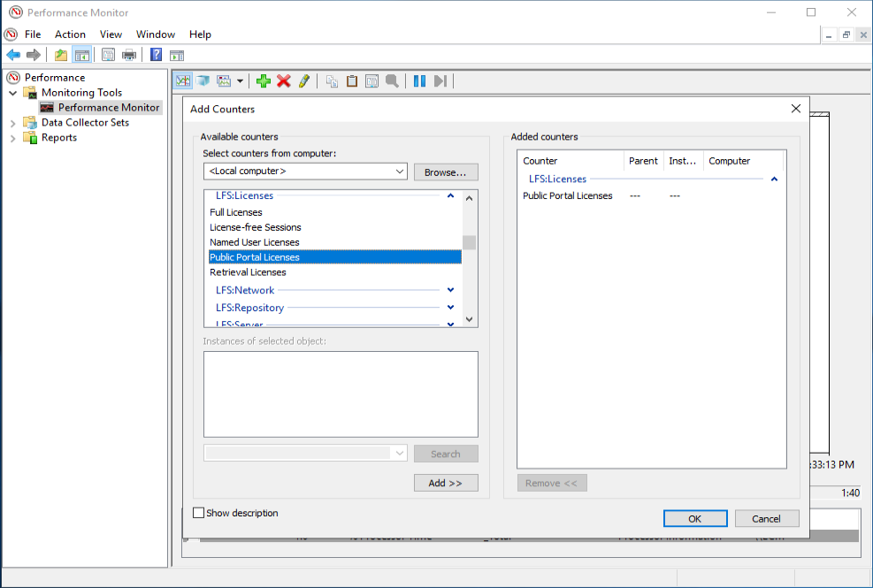
Task: Select the Performance root node
Action: pos(55,78)
